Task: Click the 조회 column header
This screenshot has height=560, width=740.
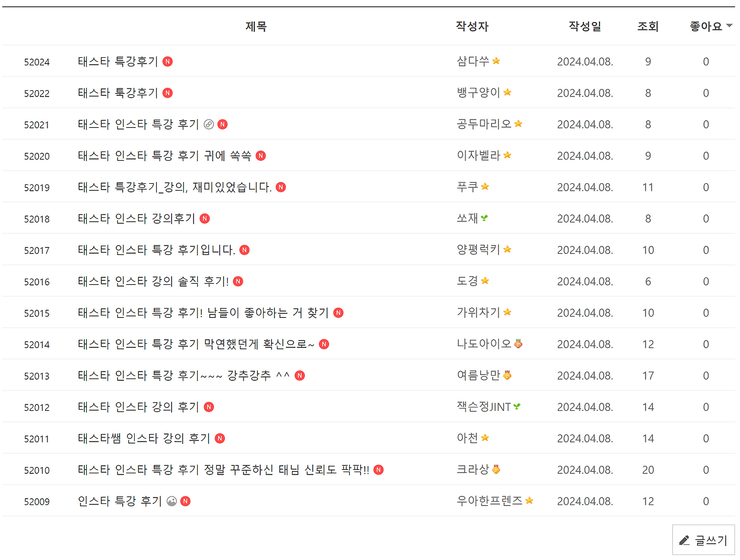Action: click(647, 26)
